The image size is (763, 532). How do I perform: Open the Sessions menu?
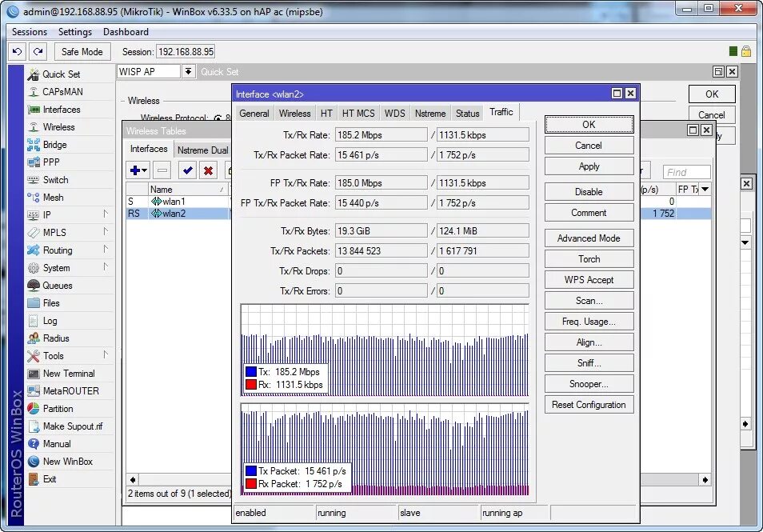pyautogui.click(x=30, y=32)
